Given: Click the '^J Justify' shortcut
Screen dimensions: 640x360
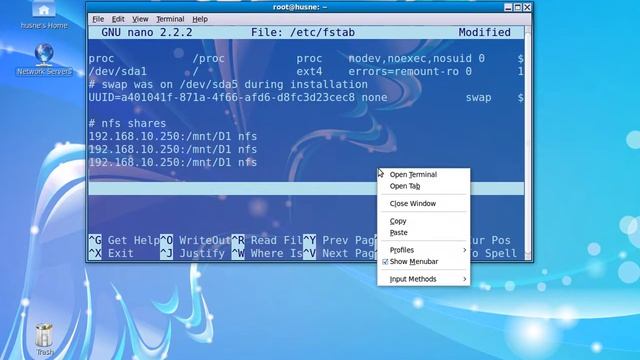Looking at the screenshot, I should (192, 253).
